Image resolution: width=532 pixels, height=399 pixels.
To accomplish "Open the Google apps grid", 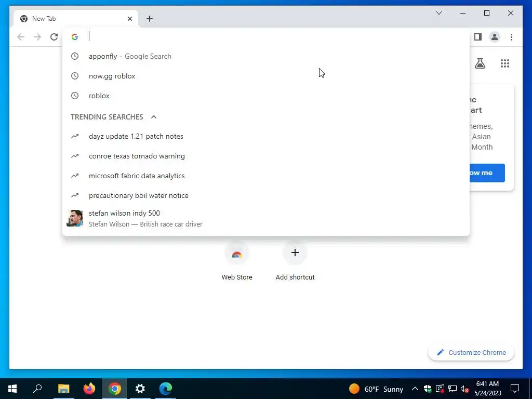I will click(x=505, y=63).
